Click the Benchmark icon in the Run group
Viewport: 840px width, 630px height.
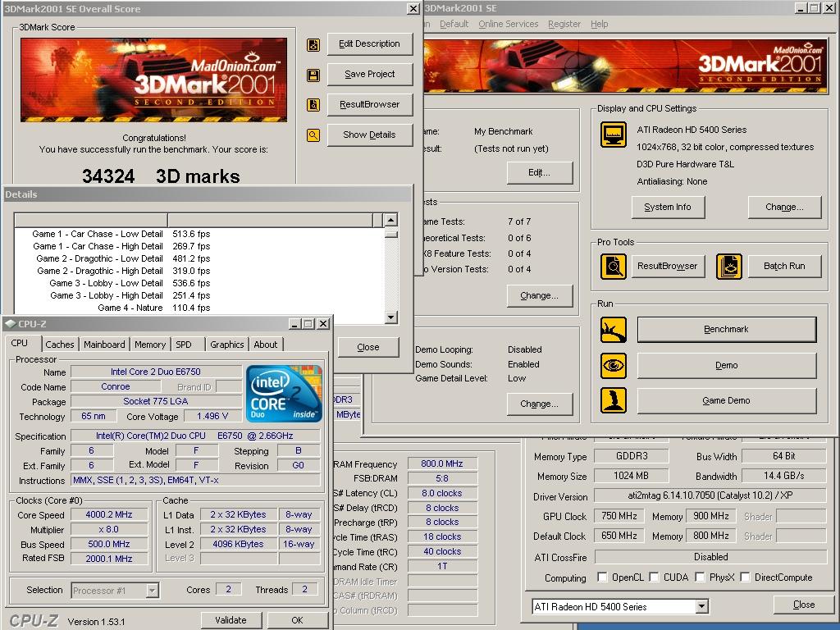[x=614, y=330]
